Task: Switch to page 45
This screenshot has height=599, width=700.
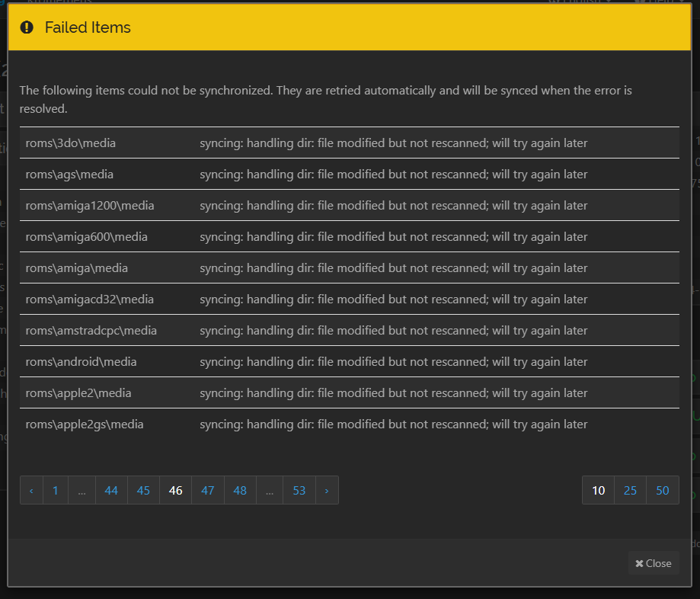Action: [143, 490]
